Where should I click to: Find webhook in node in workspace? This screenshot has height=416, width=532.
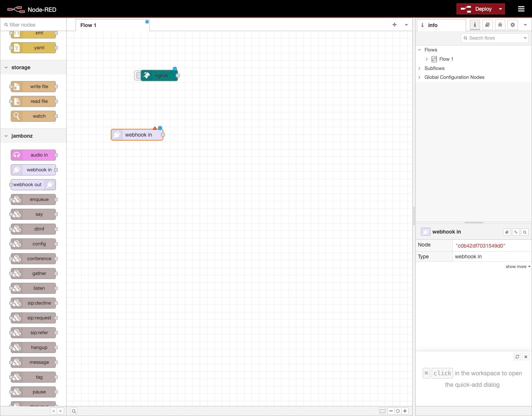(525, 232)
